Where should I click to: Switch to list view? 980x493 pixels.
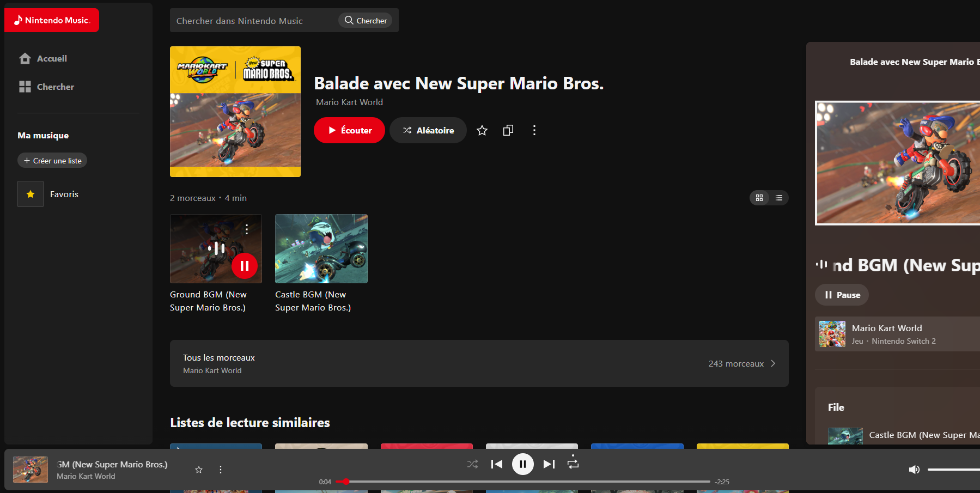(779, 198)
